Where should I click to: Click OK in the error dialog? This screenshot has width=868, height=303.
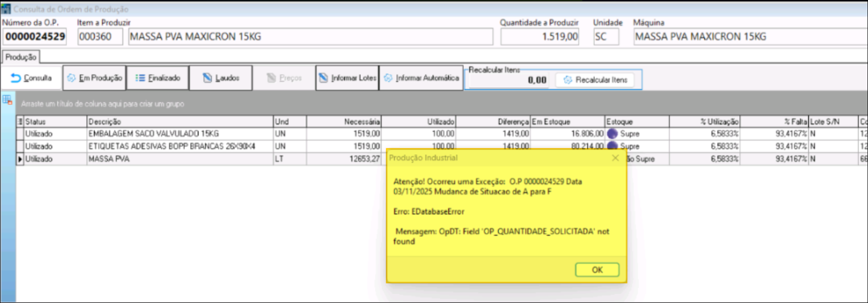pos(597,270)
